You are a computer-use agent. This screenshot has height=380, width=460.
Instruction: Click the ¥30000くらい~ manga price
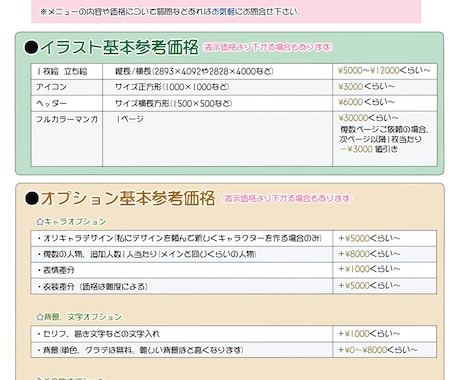click(368, 118)
